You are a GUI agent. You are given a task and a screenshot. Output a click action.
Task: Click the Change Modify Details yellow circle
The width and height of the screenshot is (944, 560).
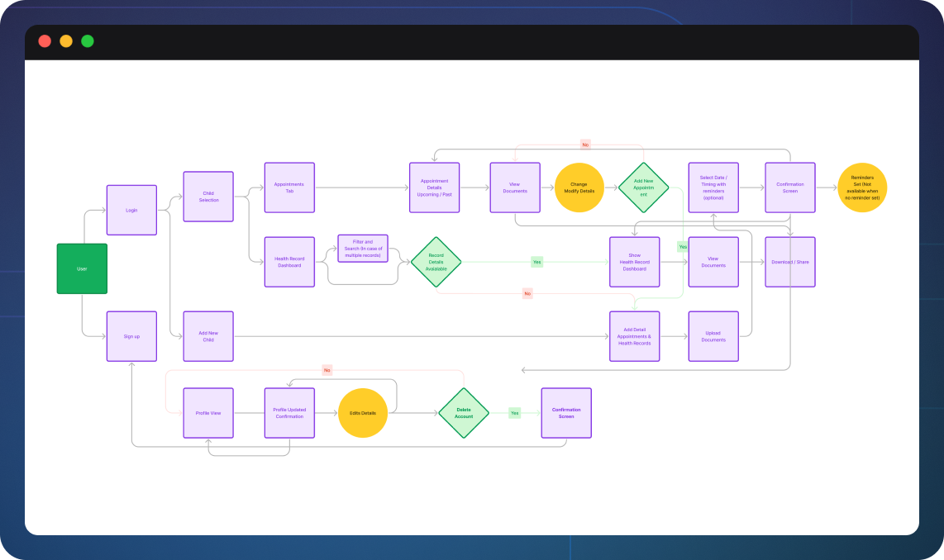click(579, 187)
